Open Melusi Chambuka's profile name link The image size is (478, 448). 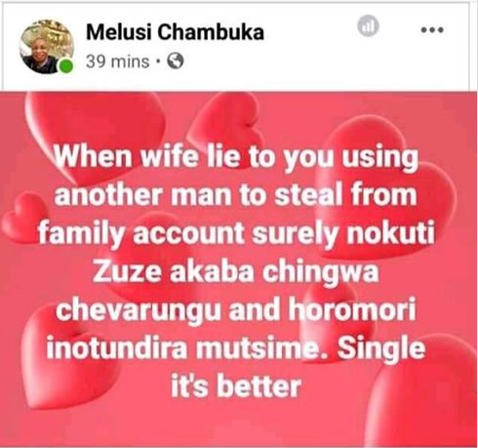(175, 32)
